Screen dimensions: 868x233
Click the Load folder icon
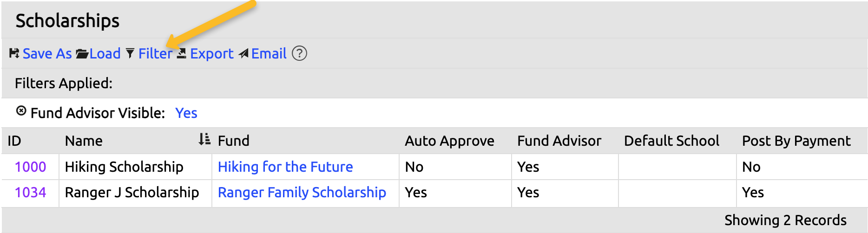(82, 54)
